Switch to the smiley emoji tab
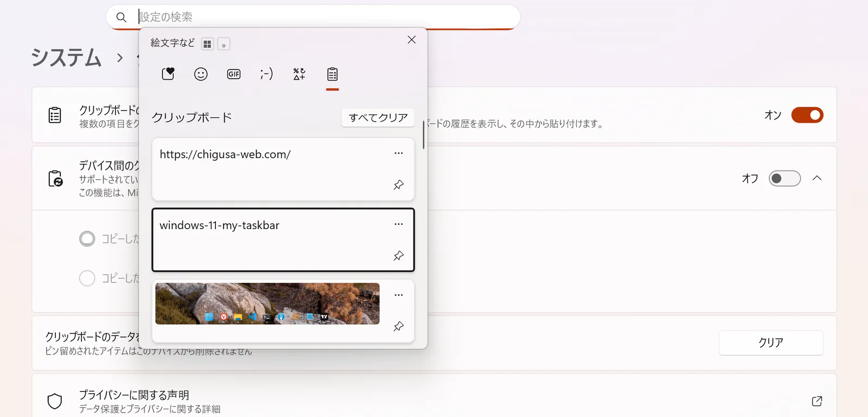 tap(201, 74)
